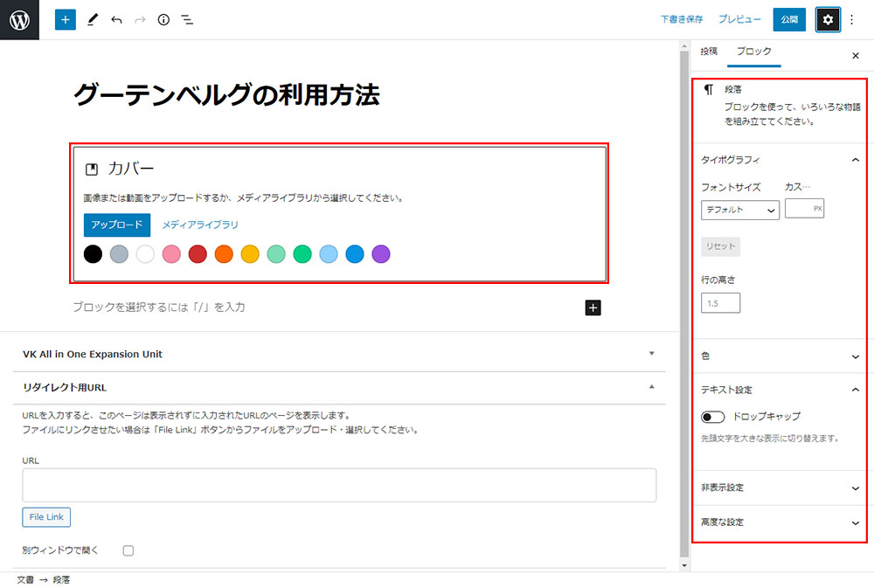Click the black add block button
The image size is (874, 588).
[593, 308]
